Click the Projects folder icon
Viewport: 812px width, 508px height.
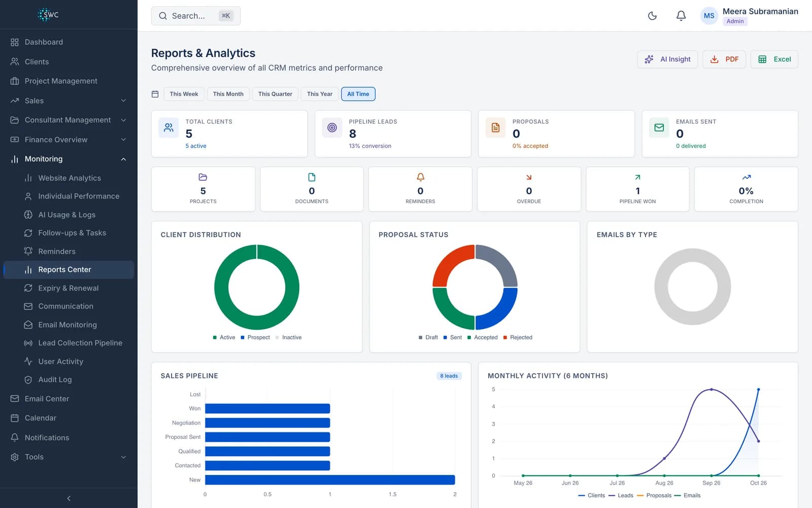pos(203,177)
